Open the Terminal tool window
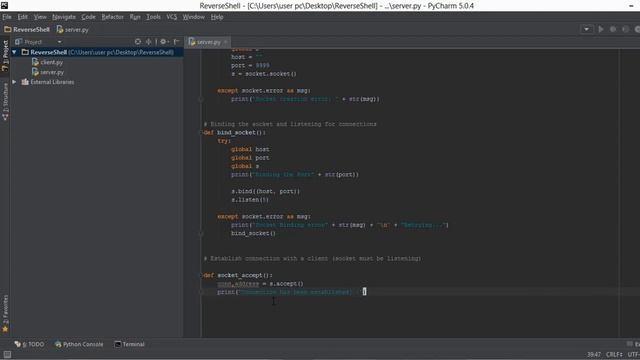The width and height of the screenshot is (640, 360). (129, 344)
